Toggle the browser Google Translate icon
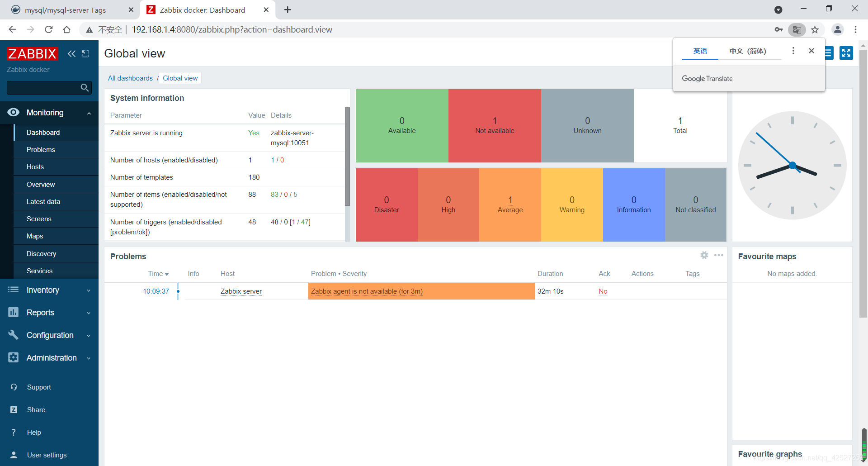868x466 pixels. [797, 29]
